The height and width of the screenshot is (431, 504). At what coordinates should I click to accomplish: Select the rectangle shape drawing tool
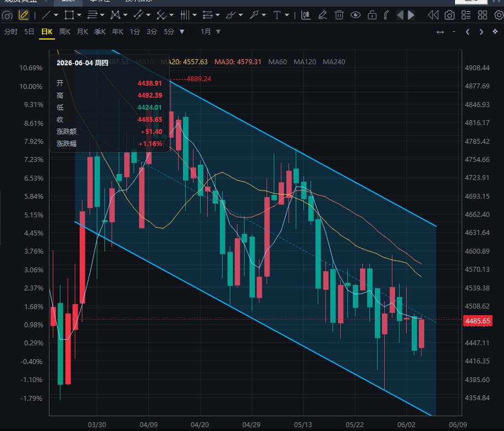pos(69,15)
